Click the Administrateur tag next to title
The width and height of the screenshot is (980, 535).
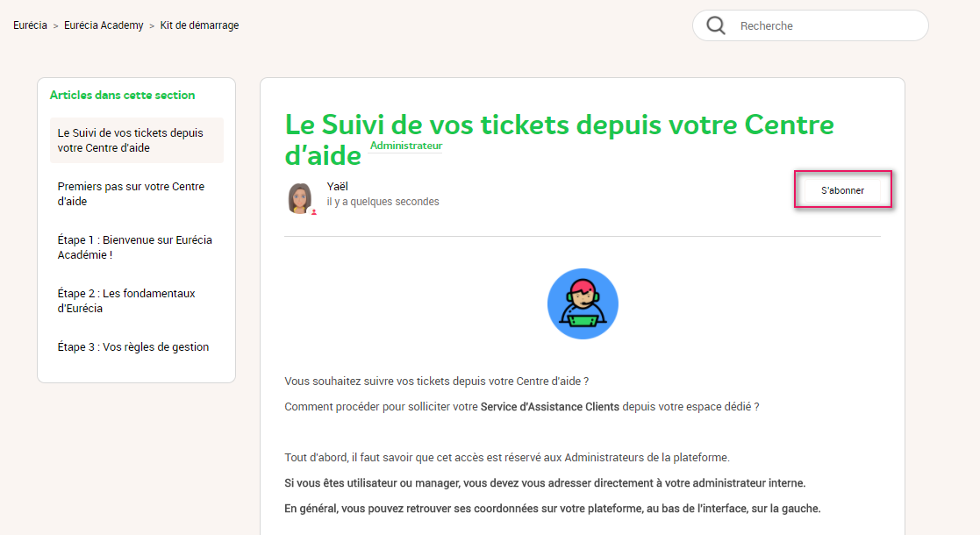(406, 146)
